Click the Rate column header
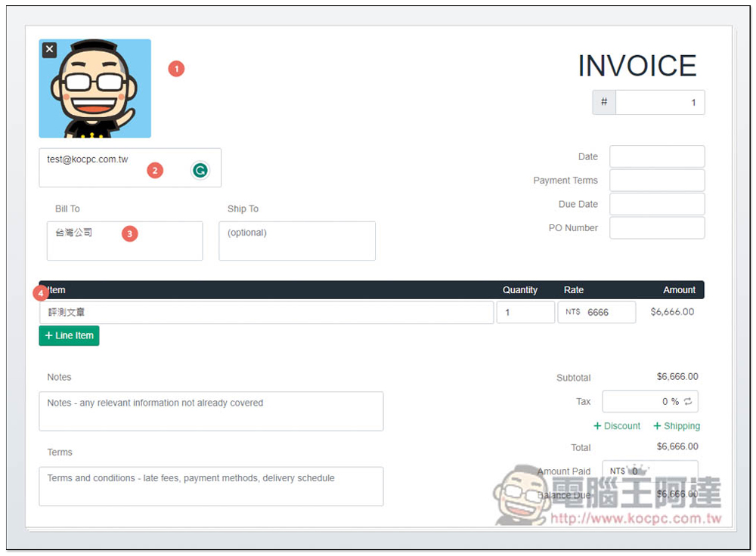Viewport: 756px width, 556px height. (574, 290)
